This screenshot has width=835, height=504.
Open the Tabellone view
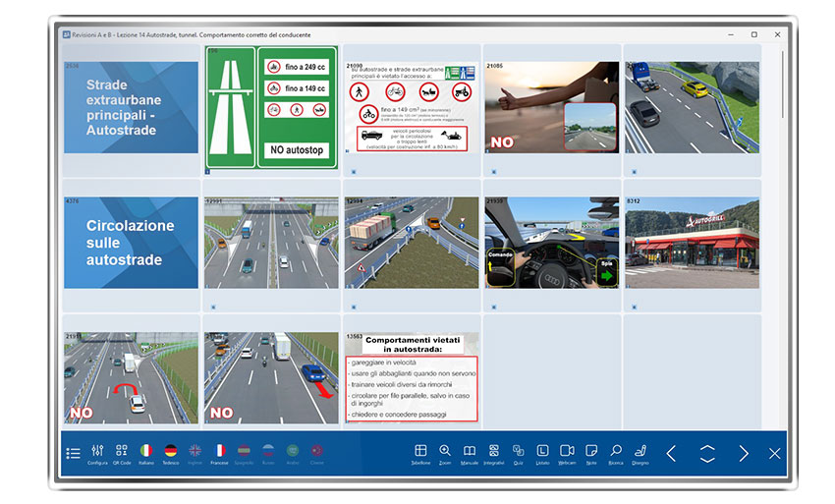tap(420, 451)
